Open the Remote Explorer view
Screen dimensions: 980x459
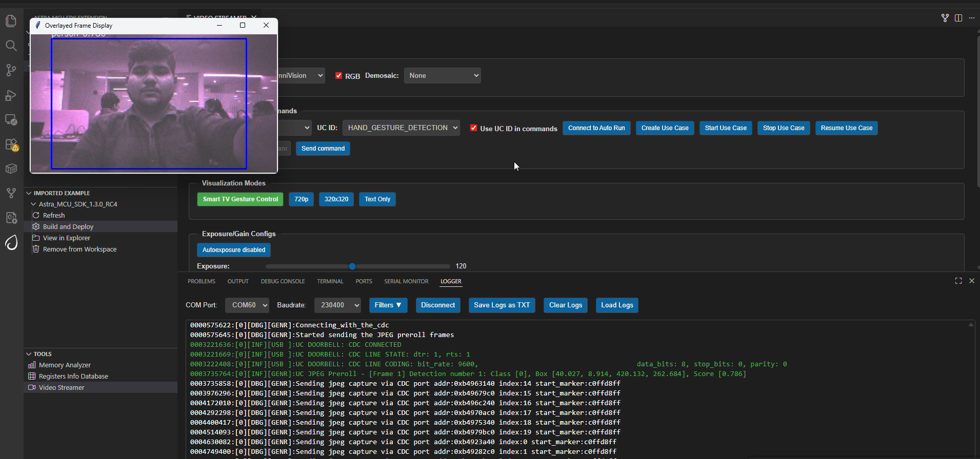11,120
